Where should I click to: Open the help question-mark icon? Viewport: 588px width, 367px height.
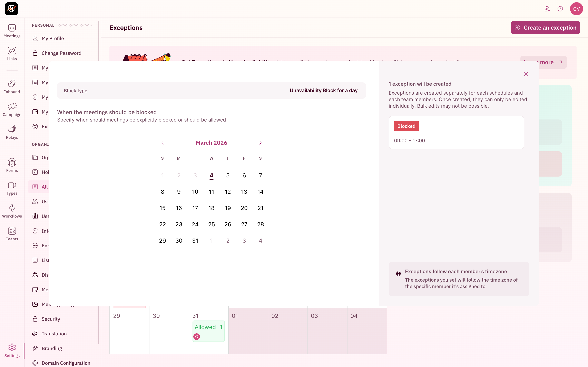coord(560,9)
